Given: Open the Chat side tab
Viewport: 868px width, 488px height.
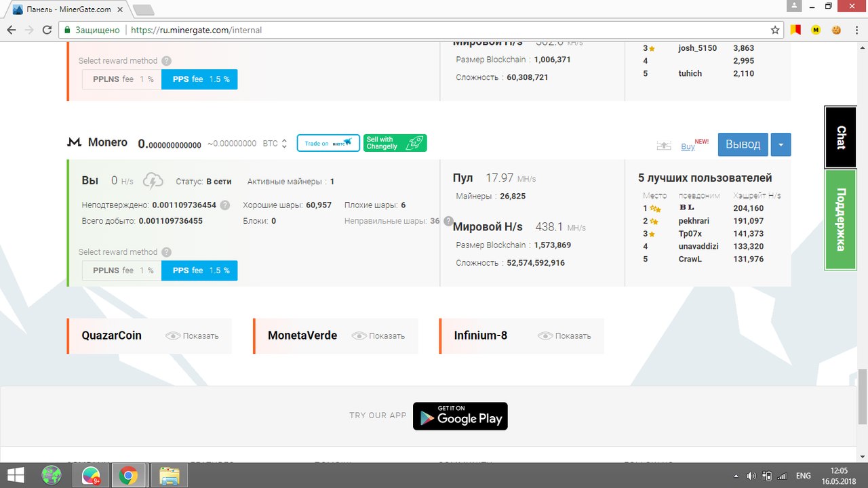Looking at the screenshot, I should [840, 137].
